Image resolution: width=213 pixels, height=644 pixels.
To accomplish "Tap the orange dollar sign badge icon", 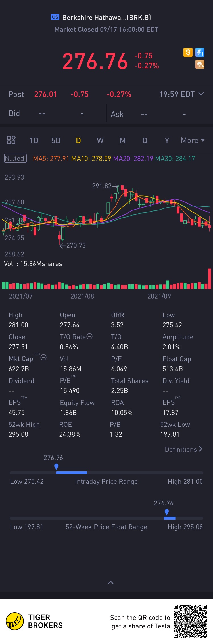I will [x=188, y=52].
